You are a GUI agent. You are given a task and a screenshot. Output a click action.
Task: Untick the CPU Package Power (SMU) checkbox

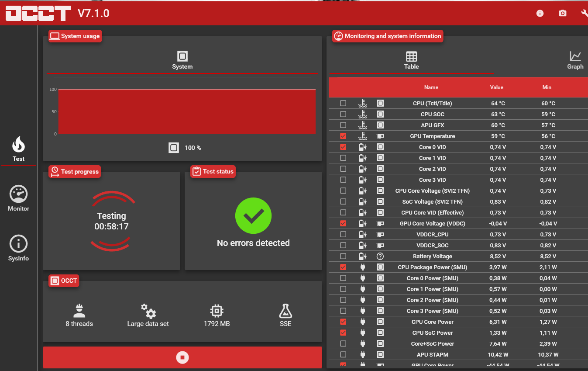coord(343,267)
